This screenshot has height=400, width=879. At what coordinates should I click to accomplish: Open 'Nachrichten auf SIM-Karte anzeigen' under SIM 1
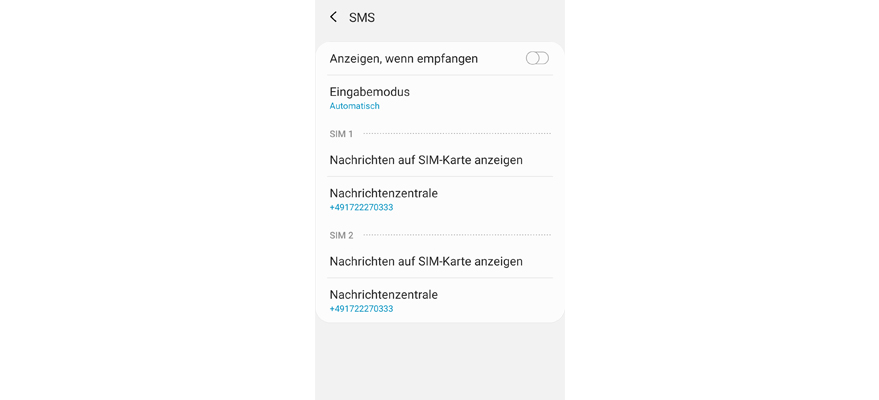426,160
